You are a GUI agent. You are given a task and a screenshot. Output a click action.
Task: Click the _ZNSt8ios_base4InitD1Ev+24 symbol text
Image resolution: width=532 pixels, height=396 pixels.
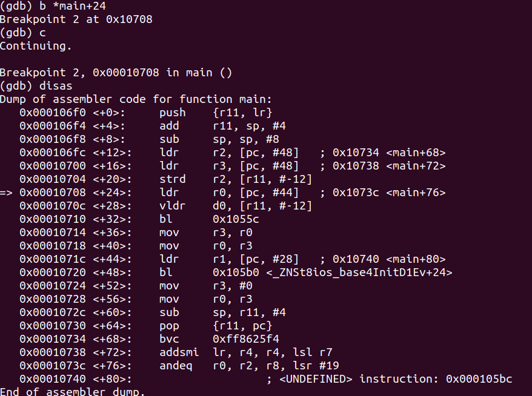[359, 272]
